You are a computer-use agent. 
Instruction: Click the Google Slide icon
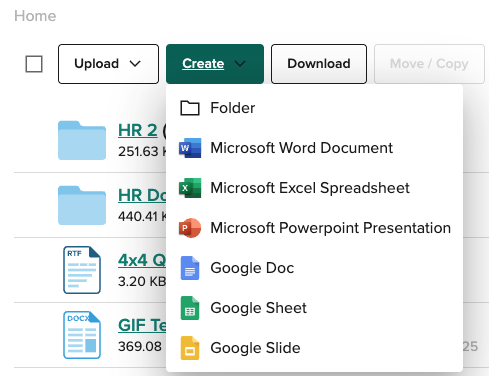[190, 348]
